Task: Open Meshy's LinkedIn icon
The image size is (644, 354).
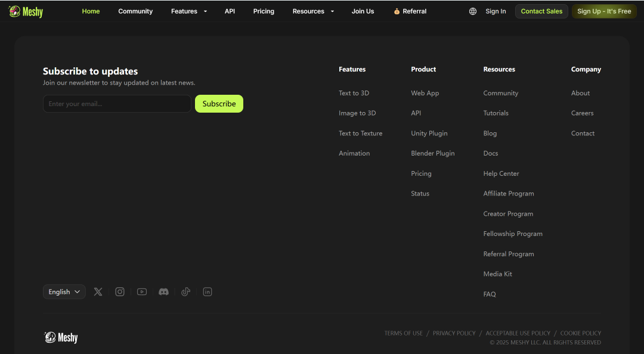Action: click(x=208, y=292)
